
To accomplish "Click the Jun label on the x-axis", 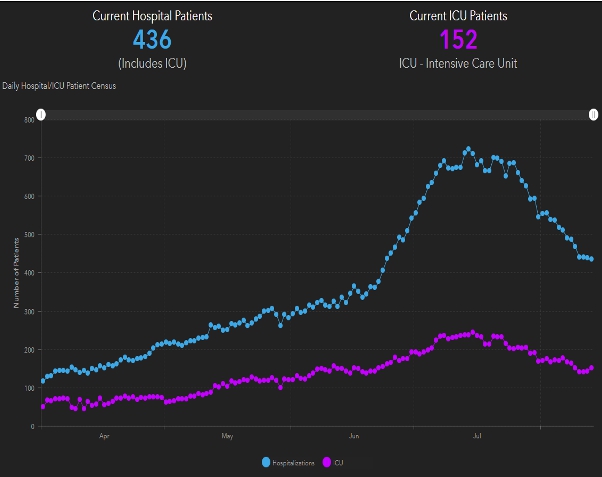I will coord(354,436).
